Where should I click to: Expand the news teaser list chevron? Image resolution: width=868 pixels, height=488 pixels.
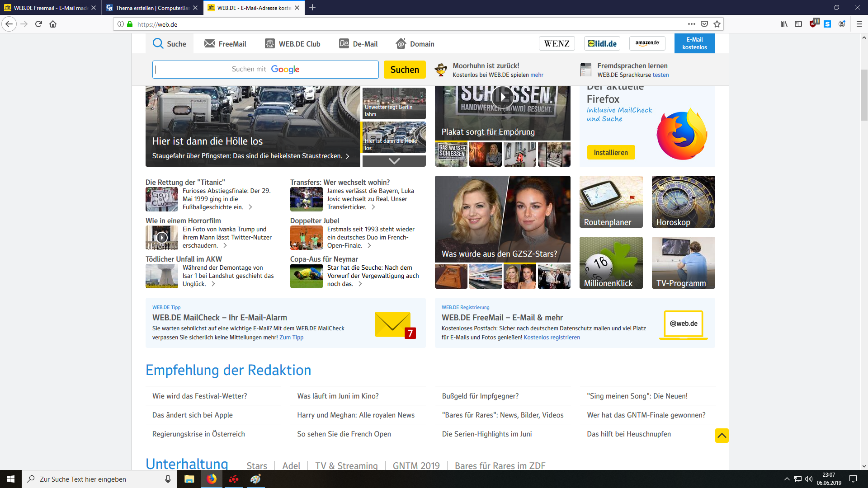pos(394,161)
